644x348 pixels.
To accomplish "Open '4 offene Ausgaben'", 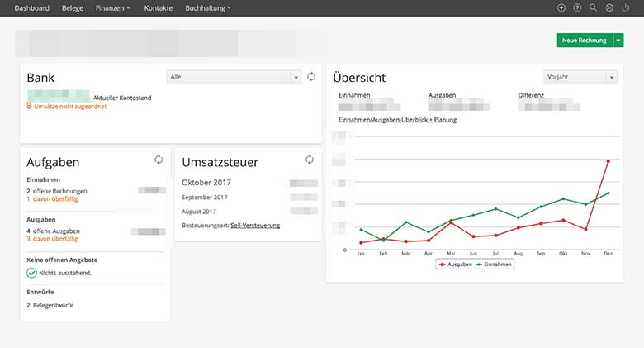I will coord(54,231).
